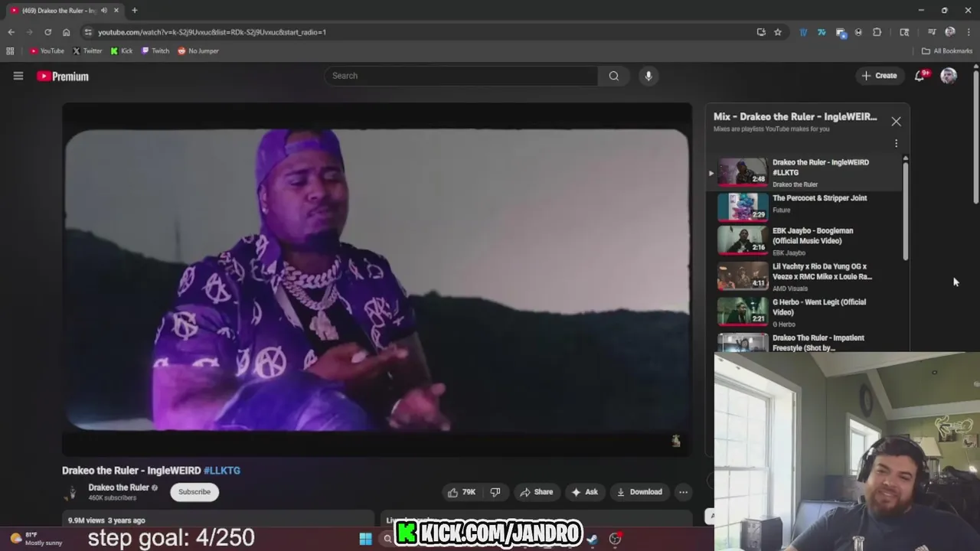The width and height of the screenshot is (980, 551).
Task: Click the Download button
Action: point(639,492)
